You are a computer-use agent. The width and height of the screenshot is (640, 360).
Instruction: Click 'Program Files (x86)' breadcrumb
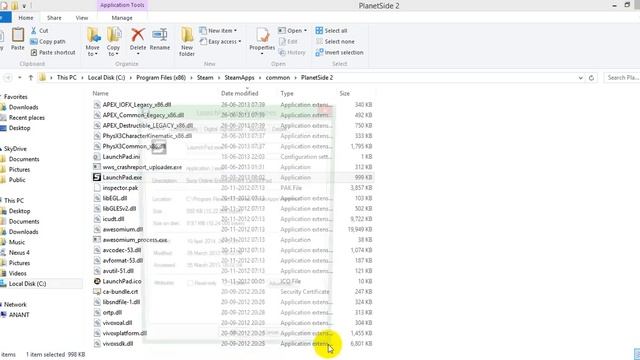pos(161,78)
